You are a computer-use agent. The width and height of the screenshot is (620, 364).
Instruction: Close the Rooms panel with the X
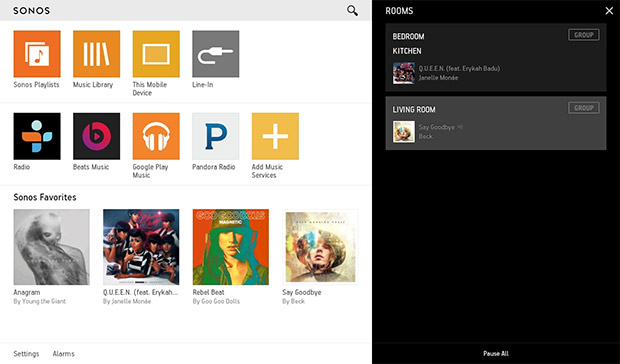tap(609, 11)
